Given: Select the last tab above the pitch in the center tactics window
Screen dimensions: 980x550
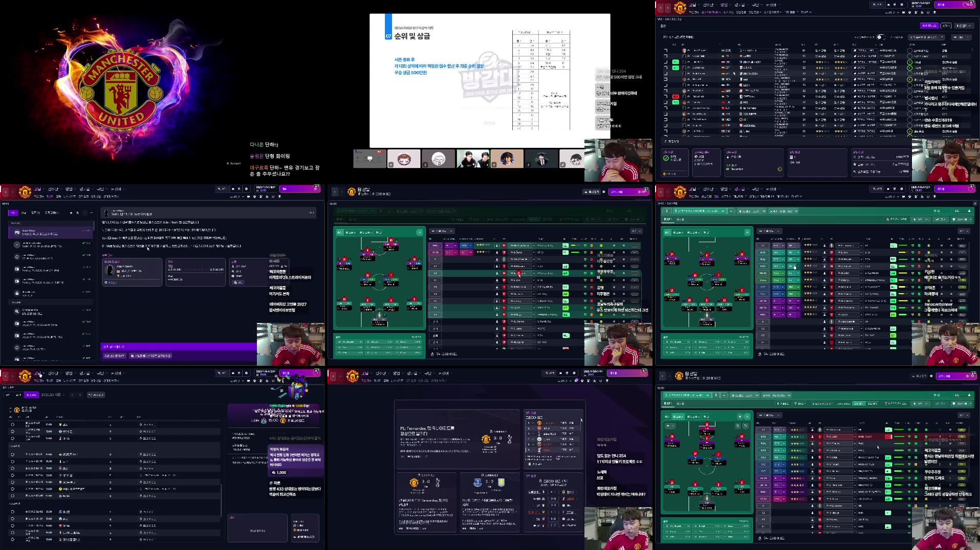Looking at the screenshot, I should pyautogui.click(x=379, y=232).
